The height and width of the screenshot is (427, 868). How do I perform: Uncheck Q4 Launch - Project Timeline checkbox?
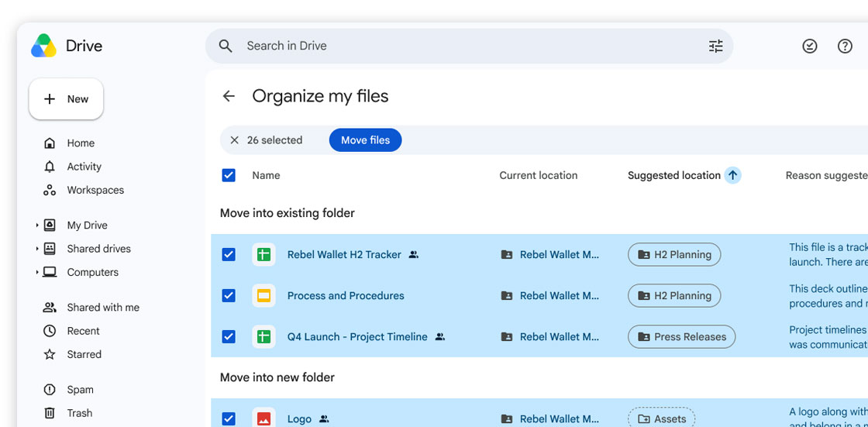229,337
